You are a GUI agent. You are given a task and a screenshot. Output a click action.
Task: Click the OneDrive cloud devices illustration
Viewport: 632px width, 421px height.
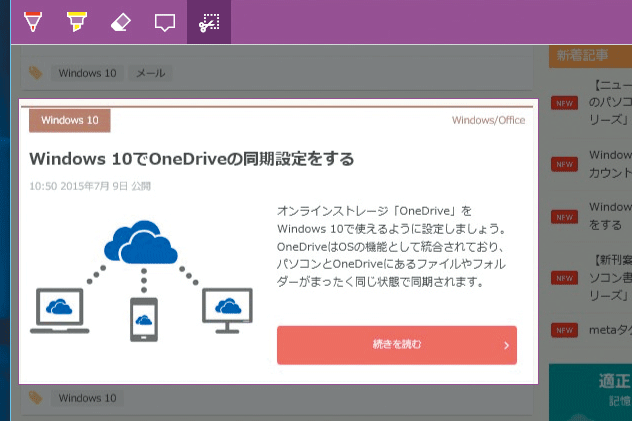(141, 280)
